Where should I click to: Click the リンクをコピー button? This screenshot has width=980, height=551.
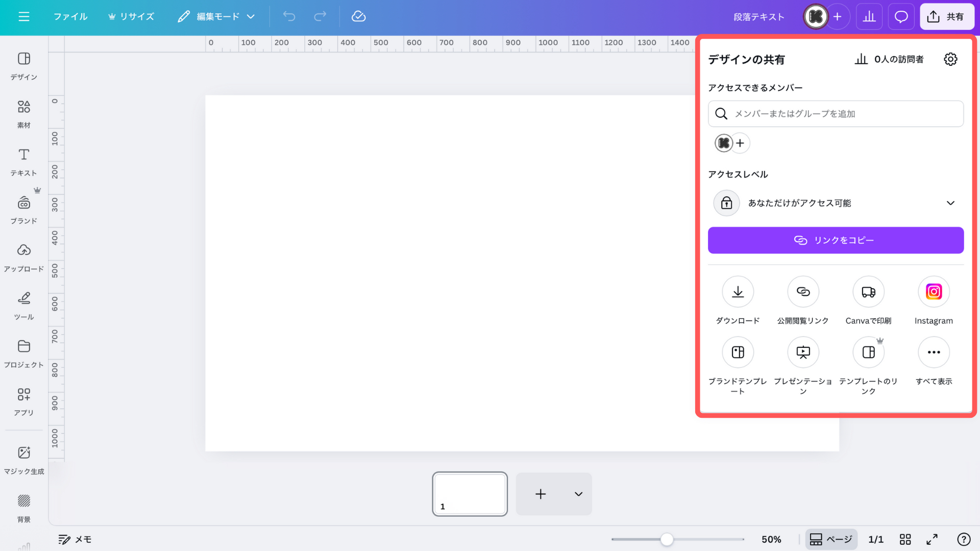(836, 240)
